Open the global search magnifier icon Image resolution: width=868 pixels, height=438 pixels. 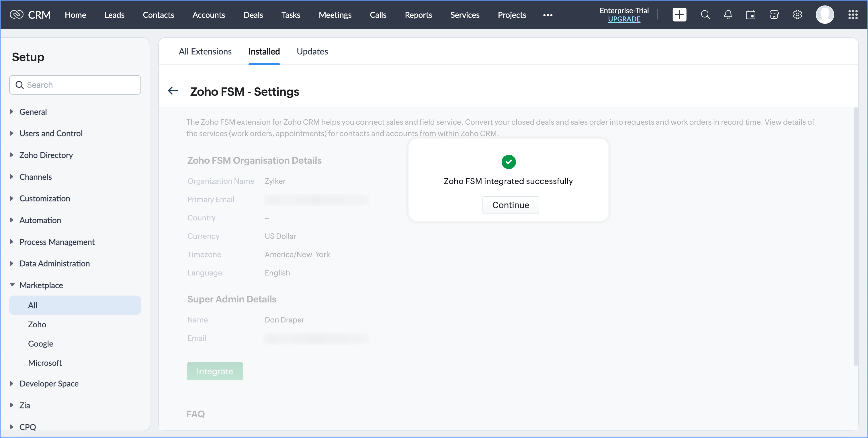click(705, 15)
